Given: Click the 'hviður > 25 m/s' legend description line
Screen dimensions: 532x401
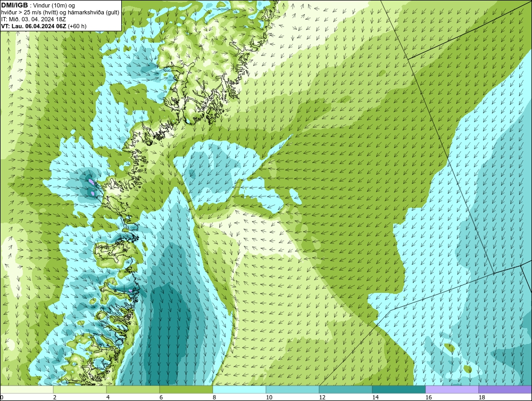Looking at the screenshot, I should pyautogui.click(x=61, y=13).
